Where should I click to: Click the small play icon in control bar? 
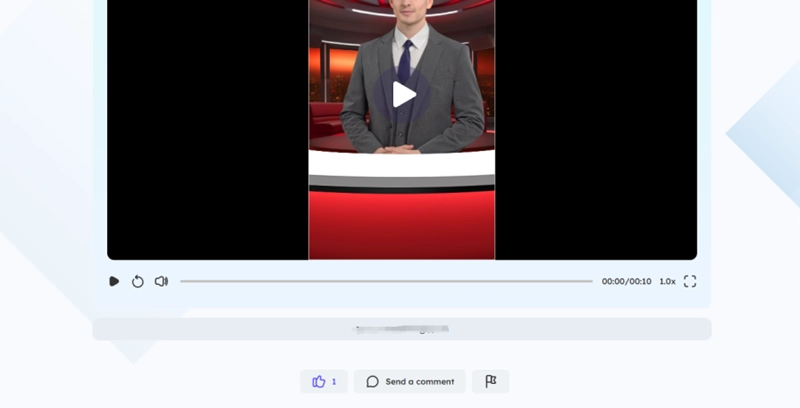(x=114, y=282)
